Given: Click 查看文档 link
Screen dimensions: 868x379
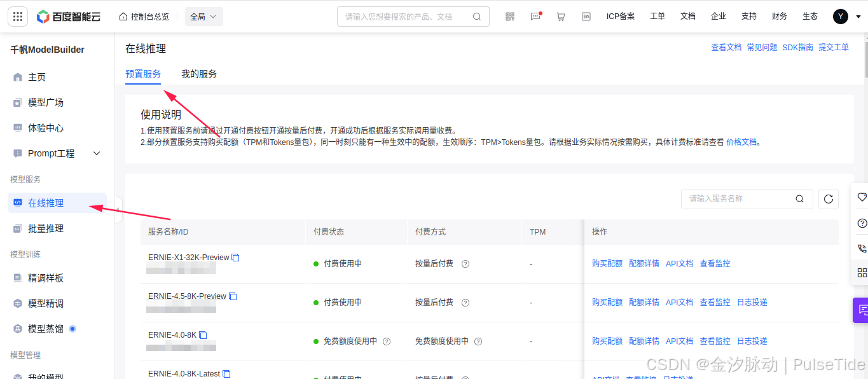Looking at the screenshot, I should coord(726,47).
